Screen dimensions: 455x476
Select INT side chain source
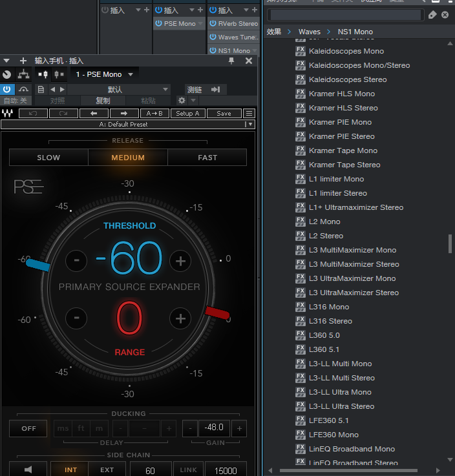[70, 470]
